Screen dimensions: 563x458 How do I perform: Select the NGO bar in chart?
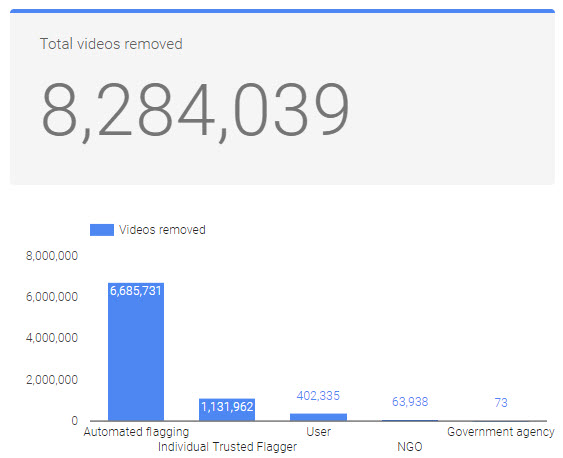[410, 420]
